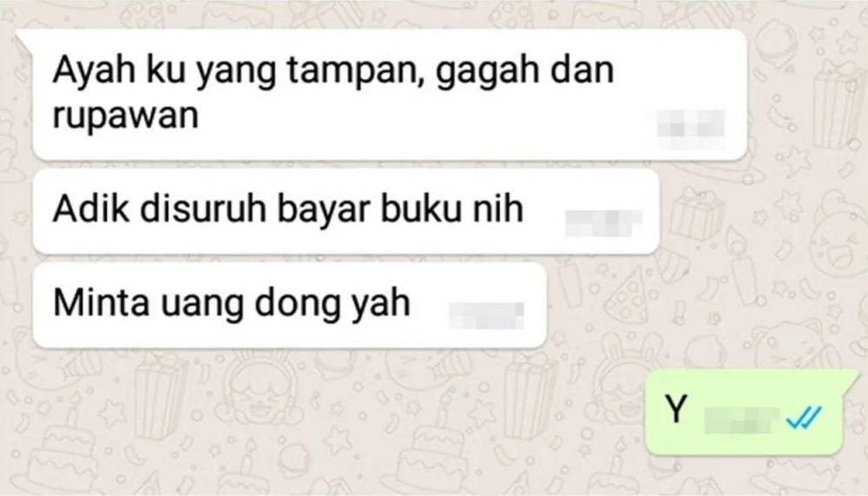868x496 pixels.
Task: Select the "Minta uang dong yah" message bubble
Action: [x=290, y=306]
